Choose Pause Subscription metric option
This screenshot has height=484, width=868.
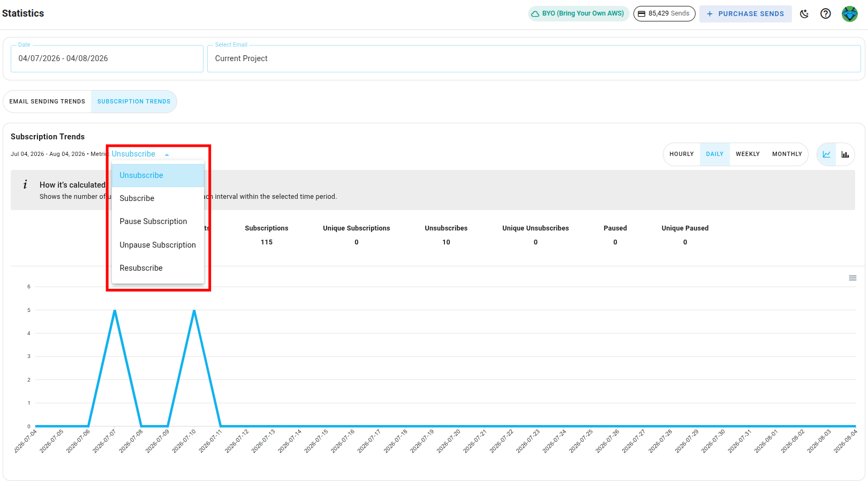click(158, 222)
